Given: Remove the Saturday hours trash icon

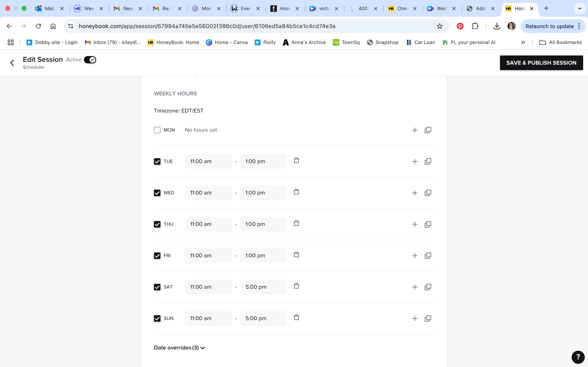Looking at the screenshot, I should coord(296,286).
